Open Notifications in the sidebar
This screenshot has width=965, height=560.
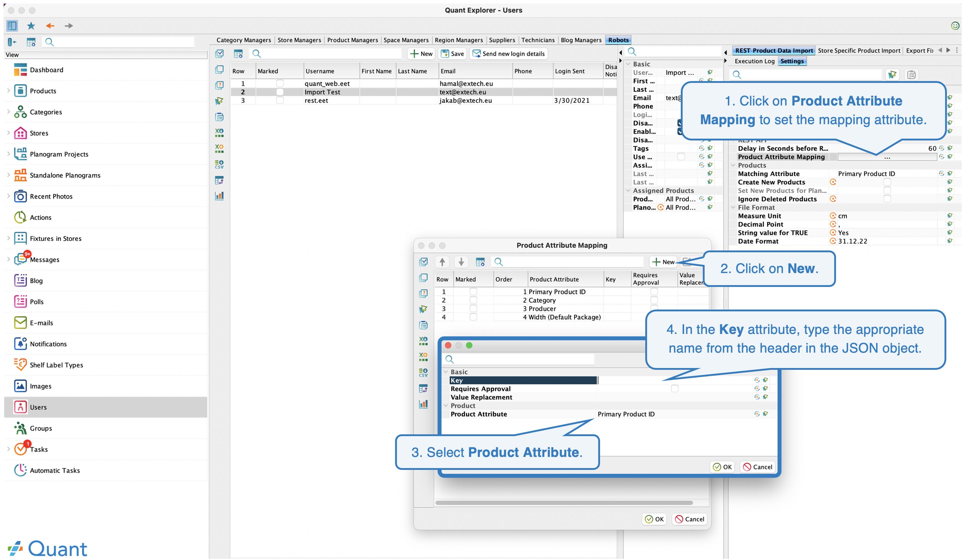[x=48, y=344]
